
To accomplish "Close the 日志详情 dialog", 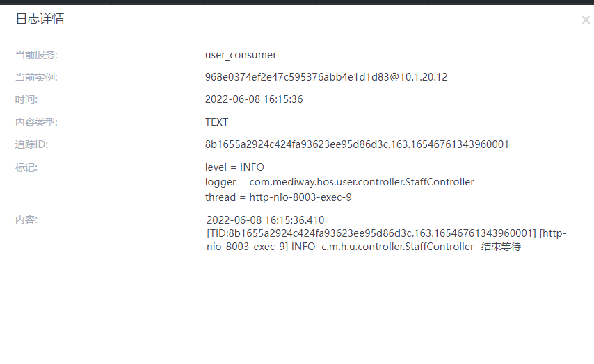I will pyautogui.click(x=585, y=20).
